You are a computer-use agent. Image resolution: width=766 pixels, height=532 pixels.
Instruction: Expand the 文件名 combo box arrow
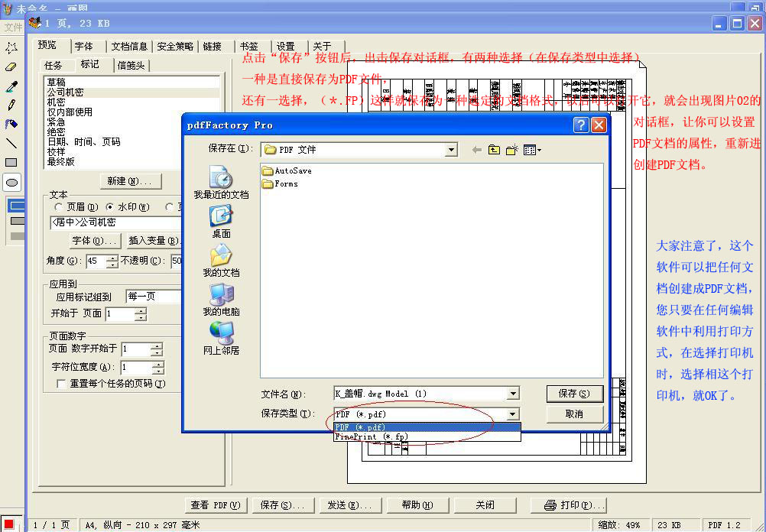click(x=513, y=394)
